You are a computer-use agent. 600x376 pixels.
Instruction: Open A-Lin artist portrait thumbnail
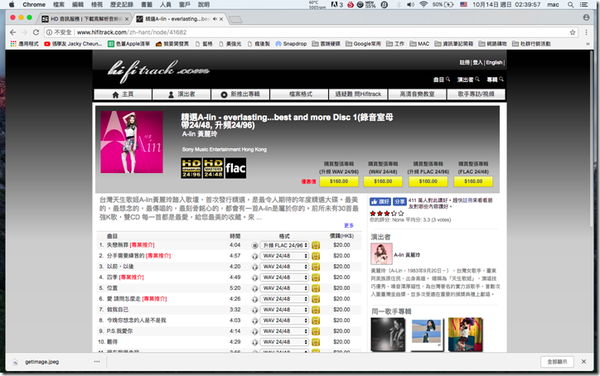382,254
